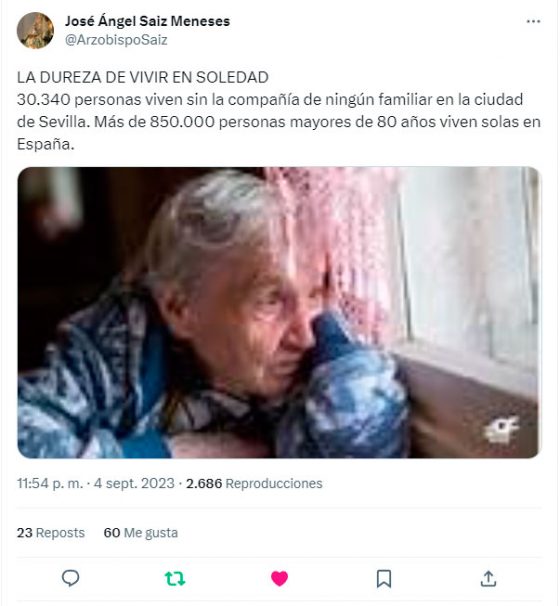Open the 11:54 p. m. timestamp link

click(50, 483)
